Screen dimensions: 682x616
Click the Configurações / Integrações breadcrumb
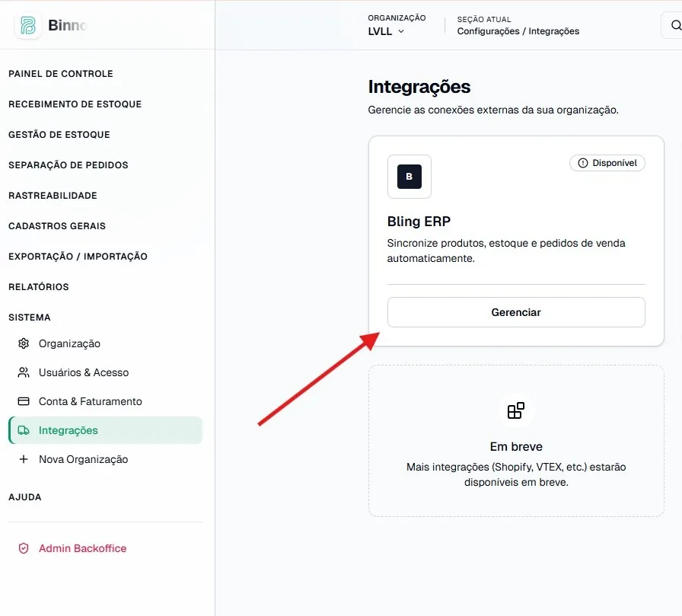[x=518, y=31]
